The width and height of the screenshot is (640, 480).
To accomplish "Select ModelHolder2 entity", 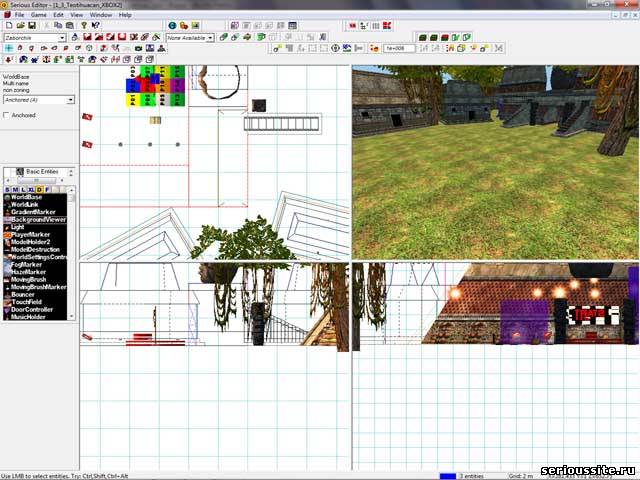I will click(x=35, y=242).
